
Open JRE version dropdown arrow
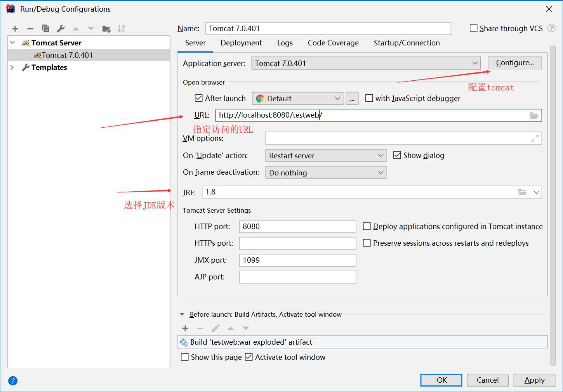coord(537,192)
